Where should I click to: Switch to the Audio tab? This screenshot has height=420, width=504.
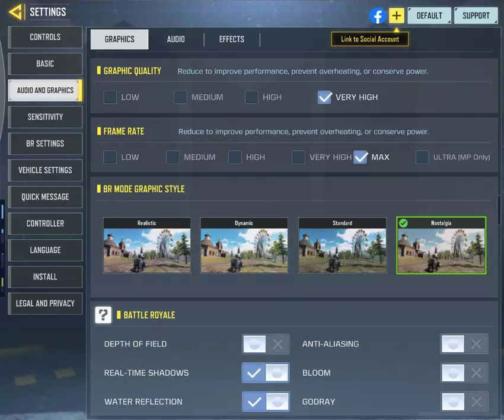tap(176, 39)
